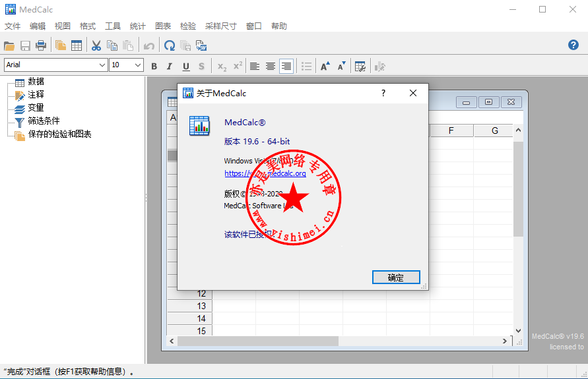Open the saved tests and graphs toolbar icon

click(x=60, y=45)
